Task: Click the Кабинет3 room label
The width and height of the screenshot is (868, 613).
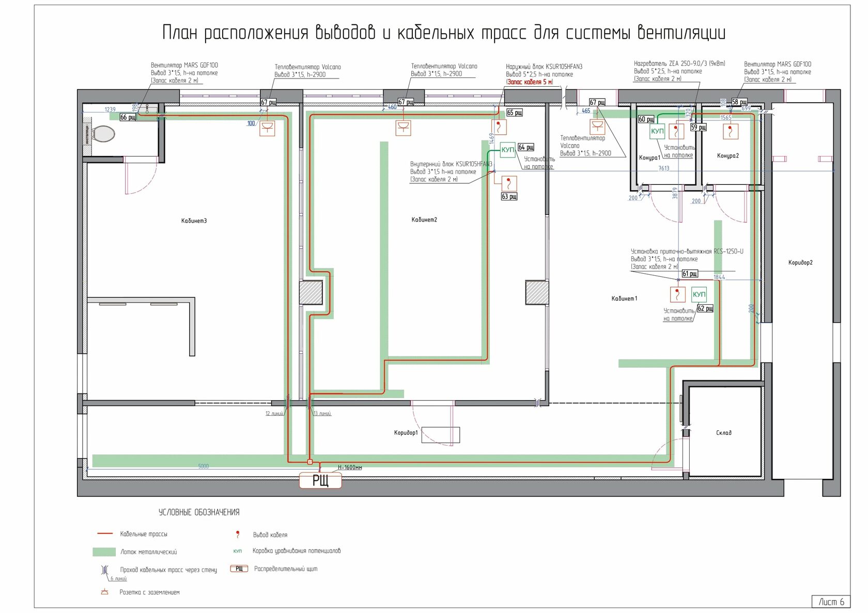Action: [x=194, y=221]
